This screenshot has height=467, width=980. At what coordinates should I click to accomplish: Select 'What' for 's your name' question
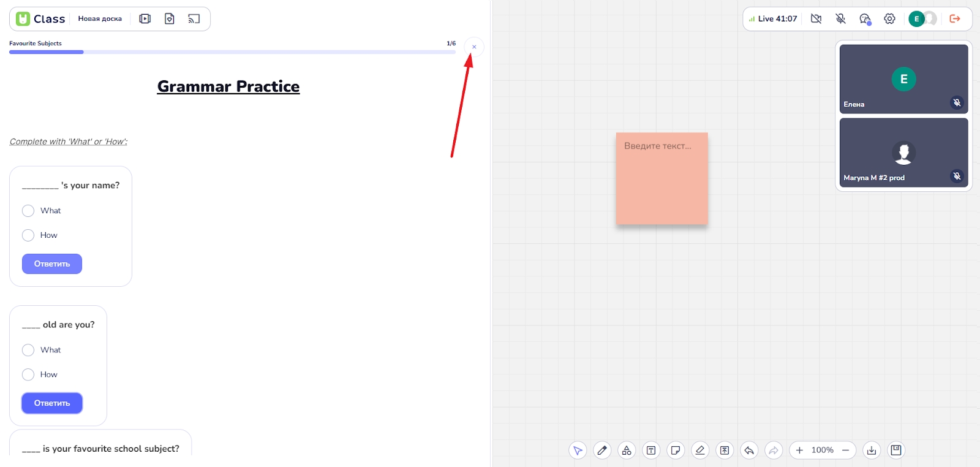click(x=28, y=211)
